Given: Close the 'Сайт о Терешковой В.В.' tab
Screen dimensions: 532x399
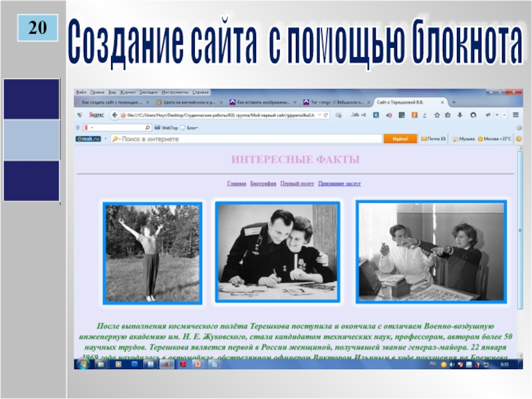Looking at the screenshot, I should (x=442, y=102).
